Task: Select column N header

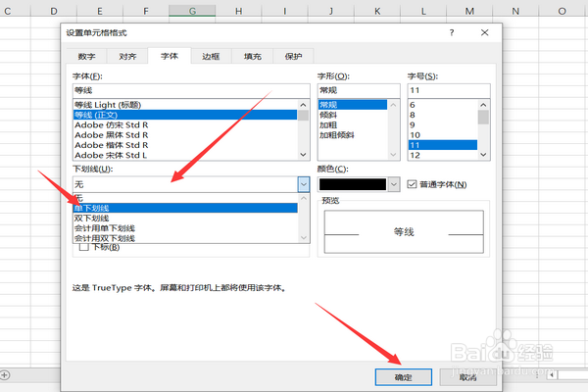Action: point(515,11)
